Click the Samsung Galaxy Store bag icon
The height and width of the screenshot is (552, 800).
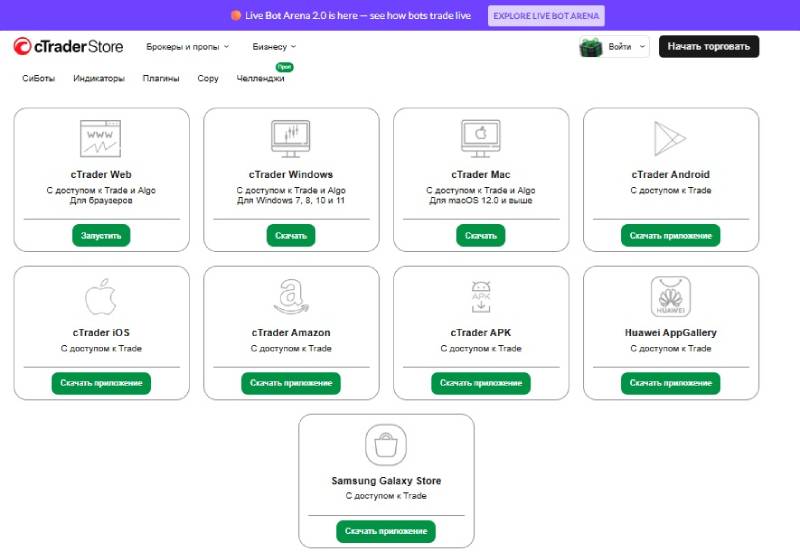(x=386, y=445)
